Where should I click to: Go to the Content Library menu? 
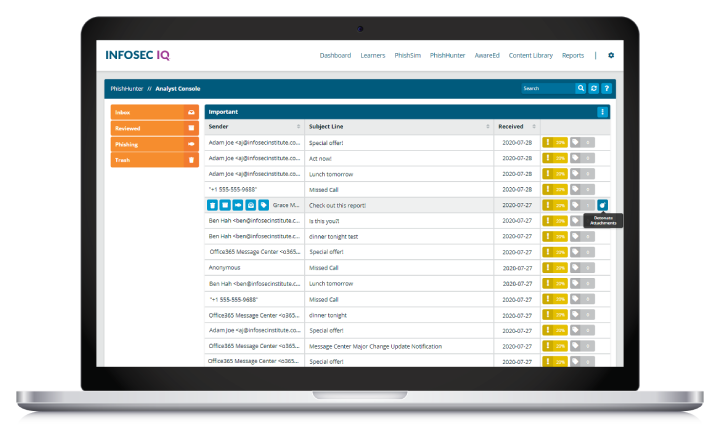pyautogui.click(x=530, y=55)
